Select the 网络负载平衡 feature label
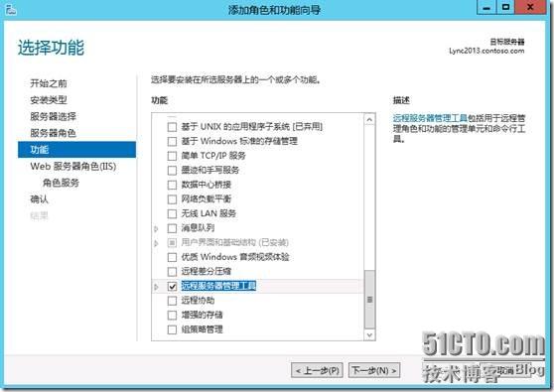This screenshot has width=554, height=392. coord(206,199)
